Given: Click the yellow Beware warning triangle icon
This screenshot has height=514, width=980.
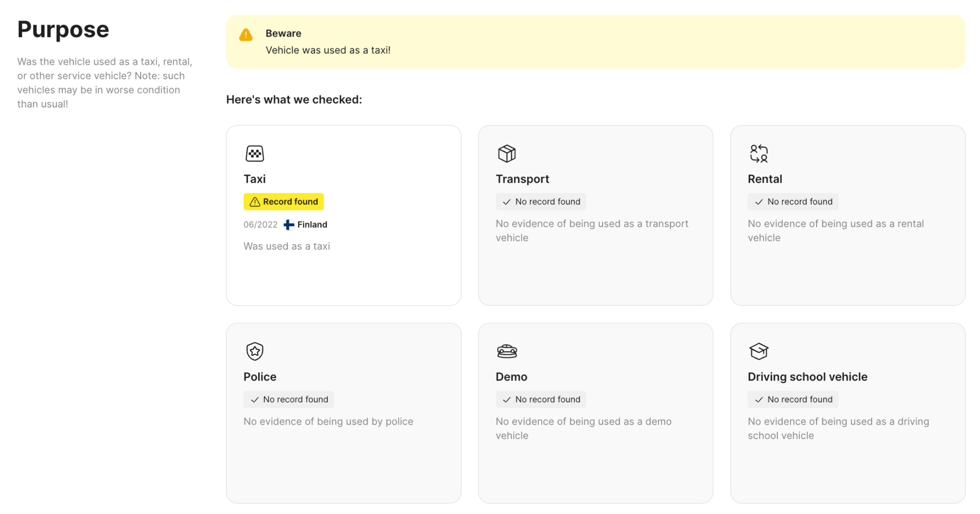Looking at the screenshot, I should tap(246, 35).
